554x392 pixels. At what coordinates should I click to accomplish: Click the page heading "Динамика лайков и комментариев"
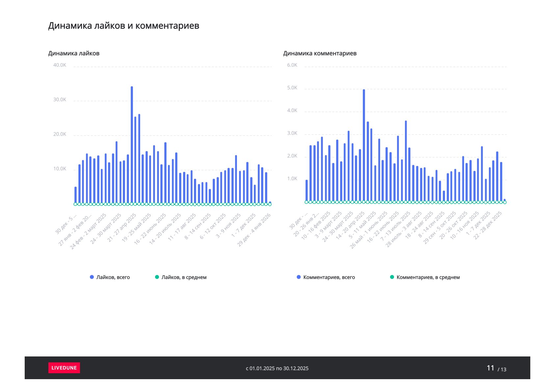click(x=124, y=26)
